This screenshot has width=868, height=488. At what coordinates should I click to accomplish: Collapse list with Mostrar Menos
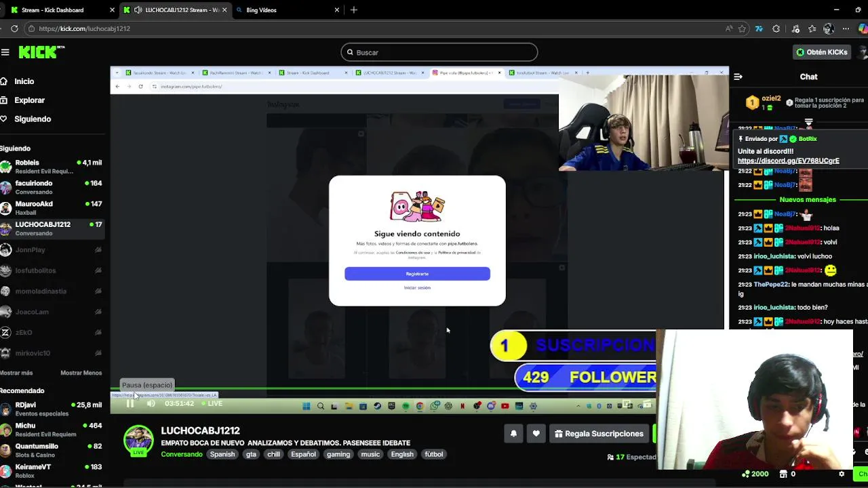pos(81,373)
